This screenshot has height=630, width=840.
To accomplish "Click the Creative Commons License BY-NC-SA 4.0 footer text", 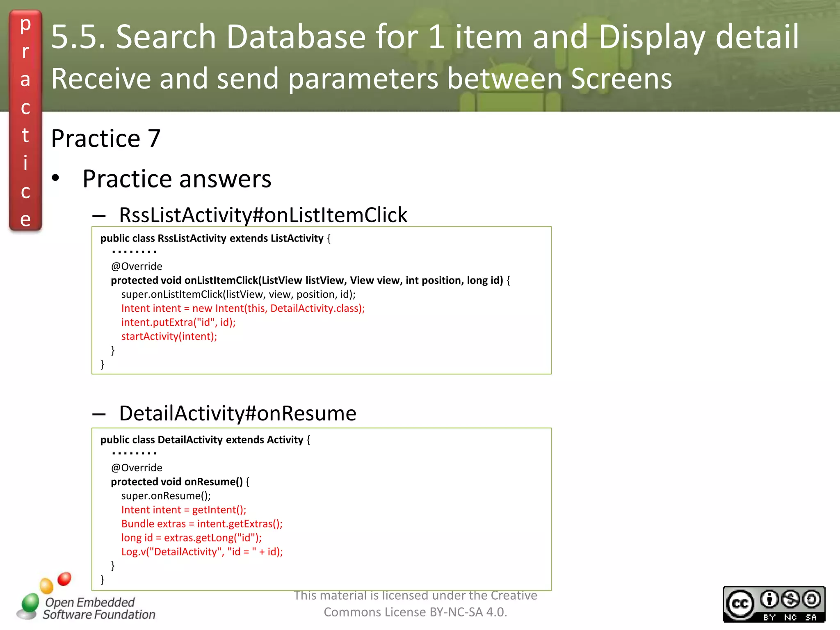I will (415, 604).
